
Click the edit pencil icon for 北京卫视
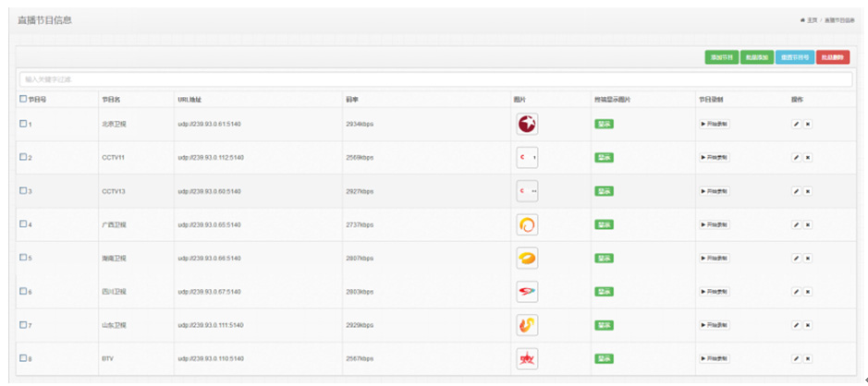(796, 124)
